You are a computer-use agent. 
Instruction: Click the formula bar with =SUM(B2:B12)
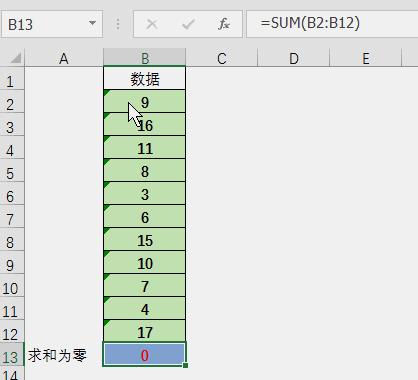[x=332, y=24]
